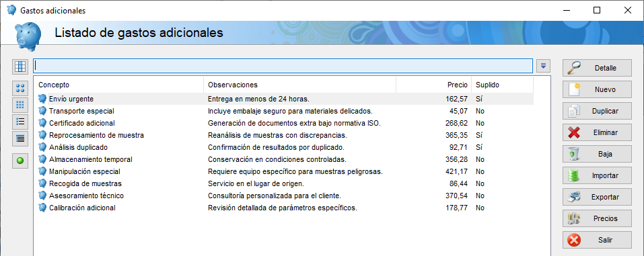Open the search filter dropdown arrow
Image resolution: width=644 pixels, height=256 pixels.
click(x=543, y=66)
